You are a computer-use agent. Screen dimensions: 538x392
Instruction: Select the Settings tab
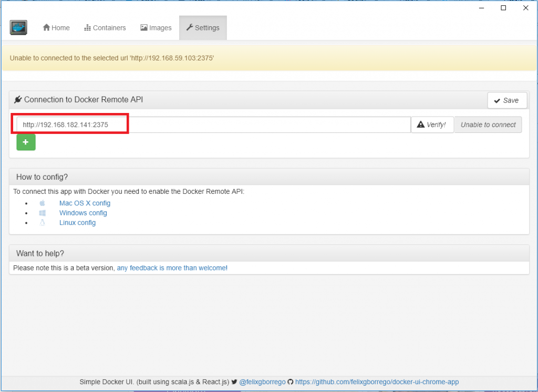(203, 28)
